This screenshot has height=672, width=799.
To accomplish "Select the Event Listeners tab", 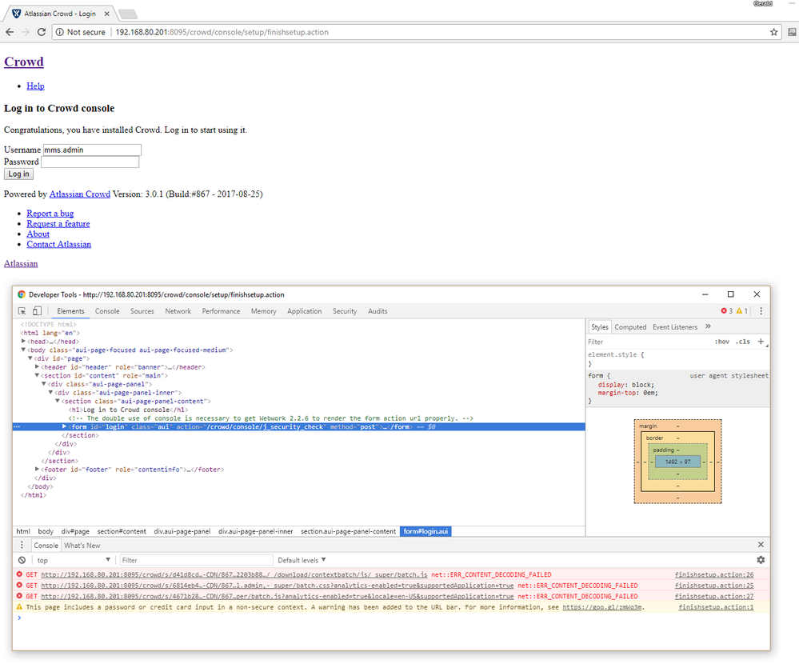I will pyautogui.click(x=675, y=327).
